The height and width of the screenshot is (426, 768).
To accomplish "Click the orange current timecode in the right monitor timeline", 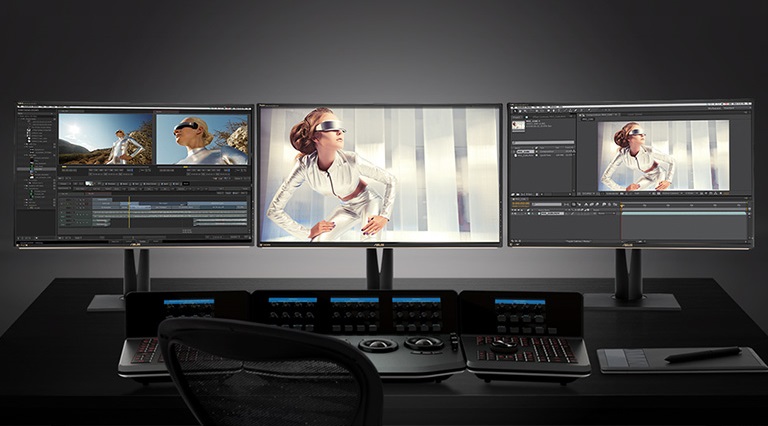I will tap(521, 203).
